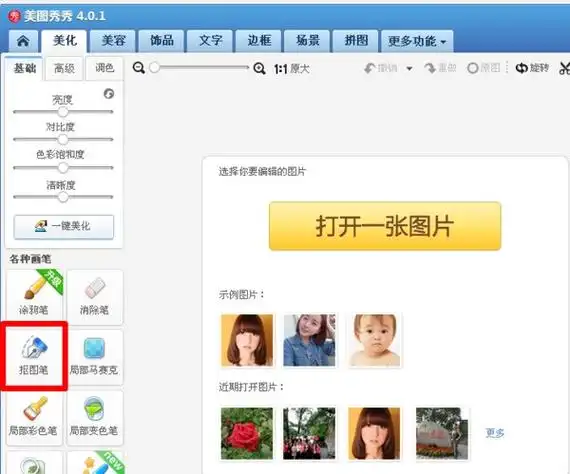Click the 1:1 原大 button
The image size is (570, 474).
coord(292,69)
